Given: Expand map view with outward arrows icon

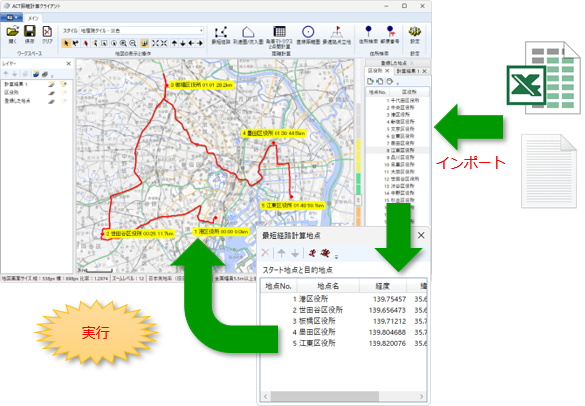Looking at the screenshot, I should (x=155, y=43).
